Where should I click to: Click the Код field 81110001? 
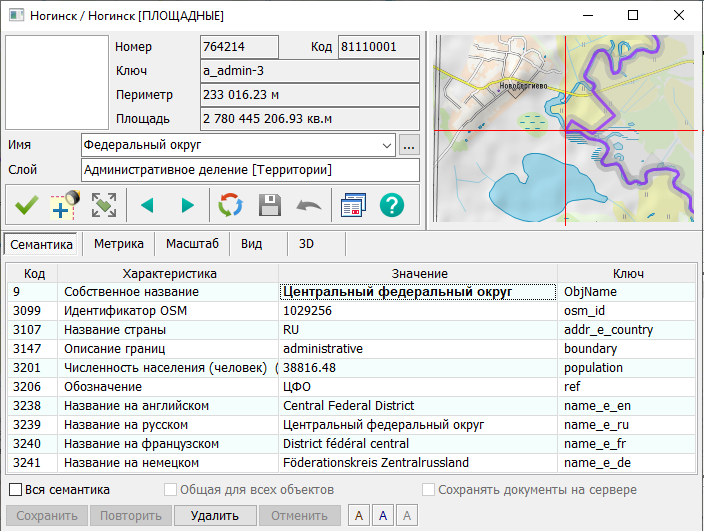pyautogui.click(x=378, y=47)
